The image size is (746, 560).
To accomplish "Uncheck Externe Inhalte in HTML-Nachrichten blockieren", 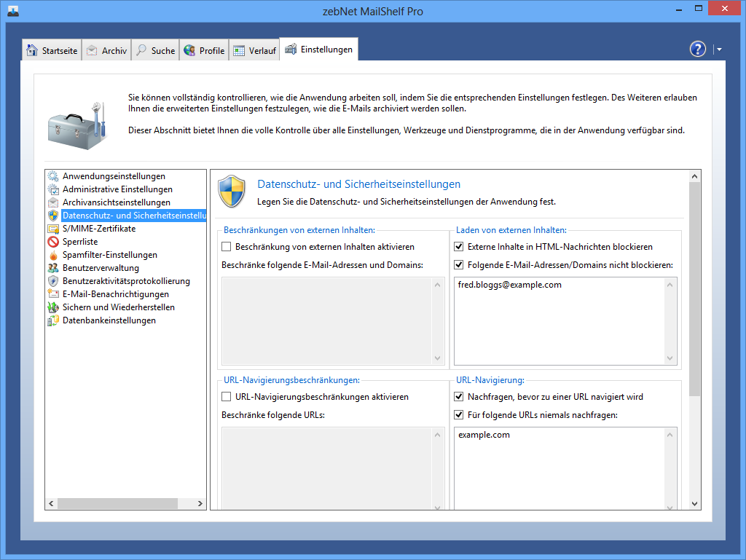I will pos(459,247).
